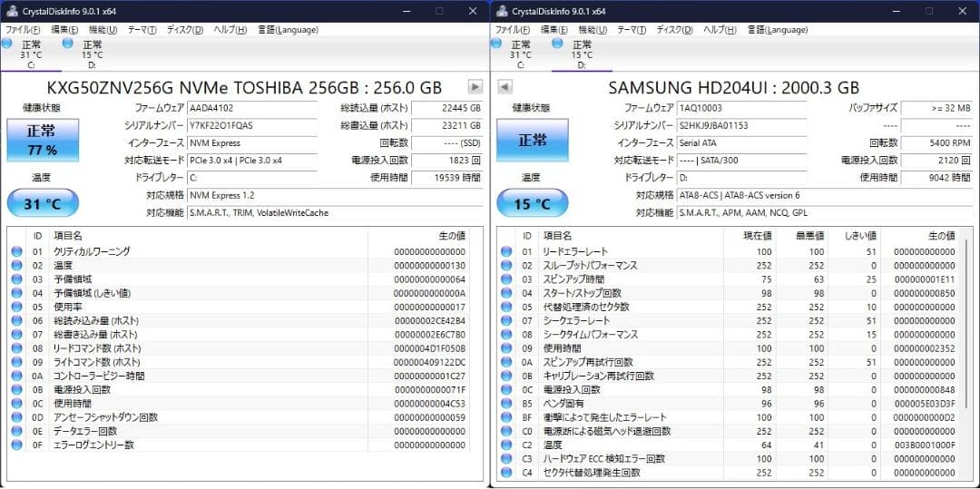Viewport: 980px width, 489px height.
Task: Click status orb of アンセーフシャットダウン回数 row
Action: pos(16,417)
